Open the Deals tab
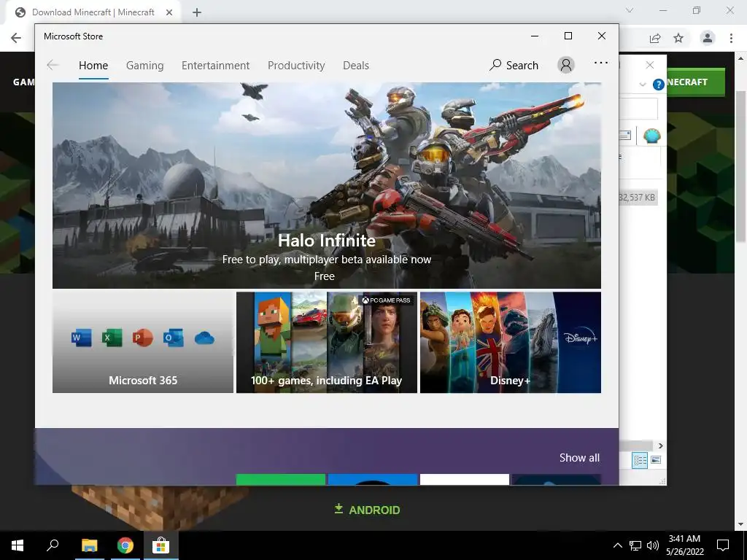The height and width of the screenshot is (560, 747). click(356, 65)
